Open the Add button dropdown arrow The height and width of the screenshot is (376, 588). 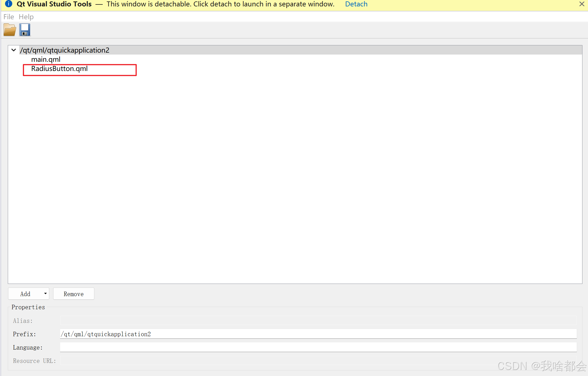click(x=45, y=294)
